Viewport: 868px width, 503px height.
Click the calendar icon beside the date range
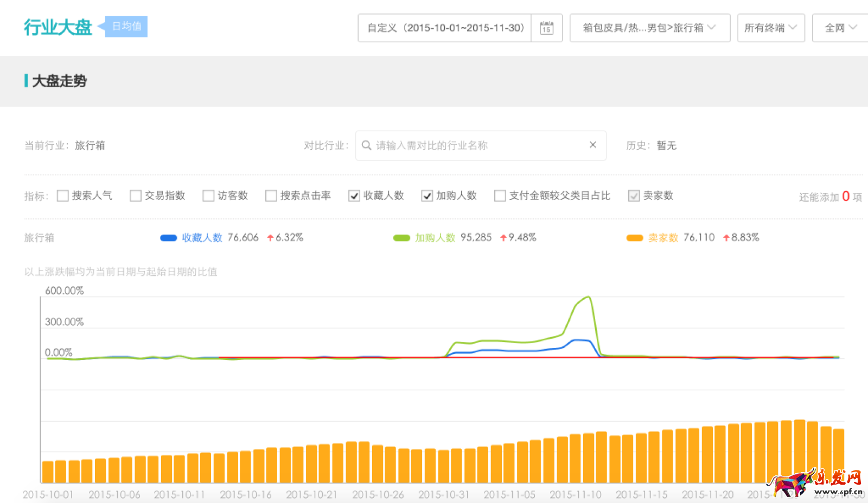(x=547, y=28)
